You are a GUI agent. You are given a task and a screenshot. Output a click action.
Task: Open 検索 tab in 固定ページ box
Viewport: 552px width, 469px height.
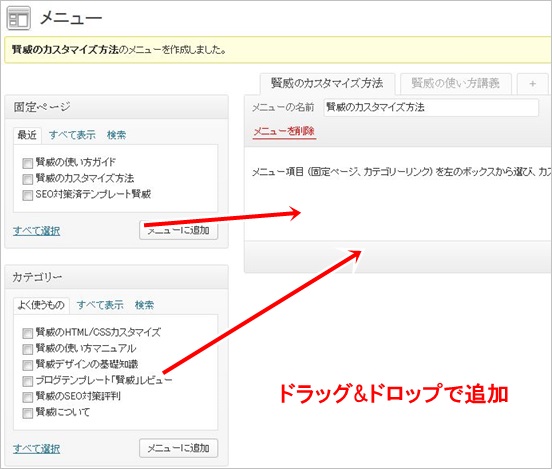click(x=117, y=135)
